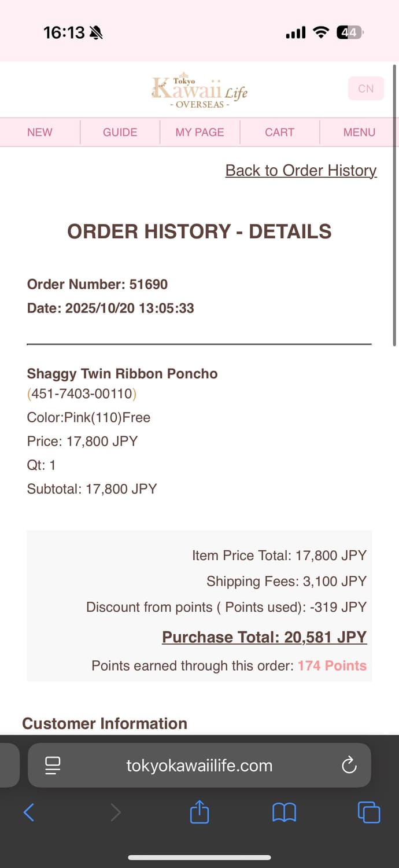Open the Shaggy Twin Ribbon Poncho product
The image size is (399, 868).
point(122,374)
